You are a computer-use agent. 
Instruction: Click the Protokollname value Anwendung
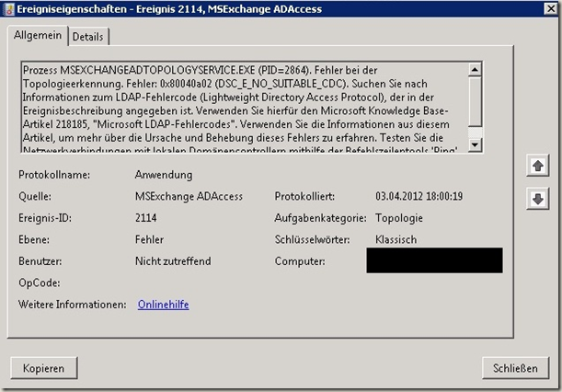[x=165, y=174]
